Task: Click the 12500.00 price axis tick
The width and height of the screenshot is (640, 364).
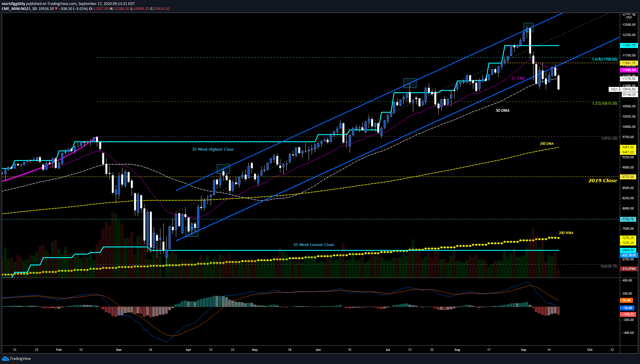Action: tap(629, 25)
